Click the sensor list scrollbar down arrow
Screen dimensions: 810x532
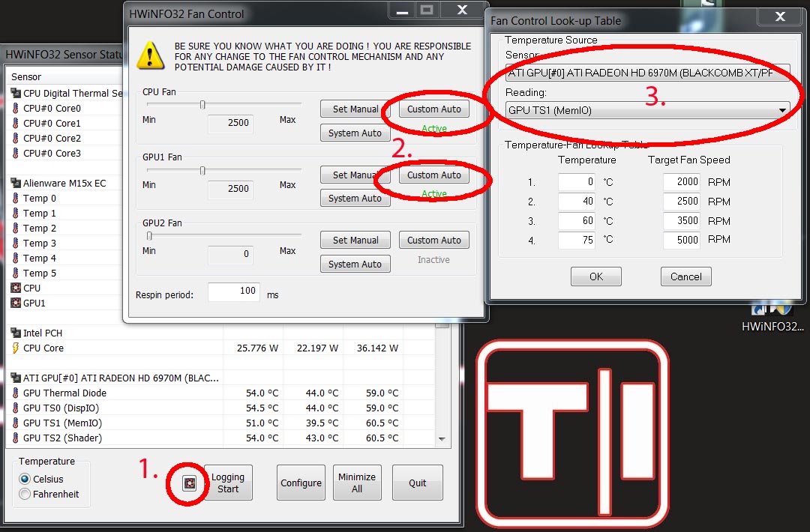point(442,439)
